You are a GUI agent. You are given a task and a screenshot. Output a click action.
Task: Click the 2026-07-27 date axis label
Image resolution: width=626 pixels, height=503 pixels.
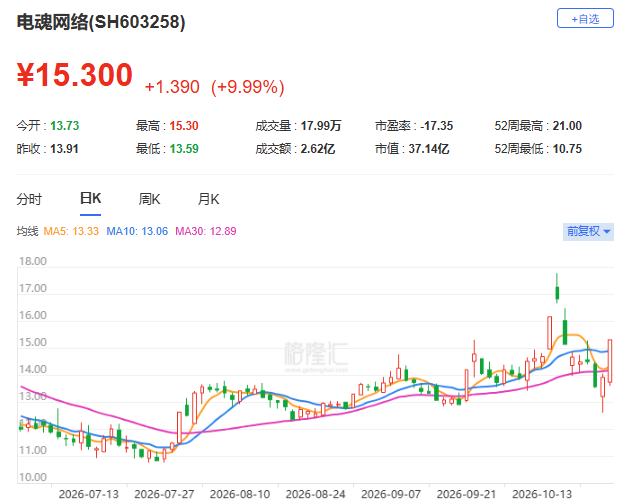coord(164,494)
